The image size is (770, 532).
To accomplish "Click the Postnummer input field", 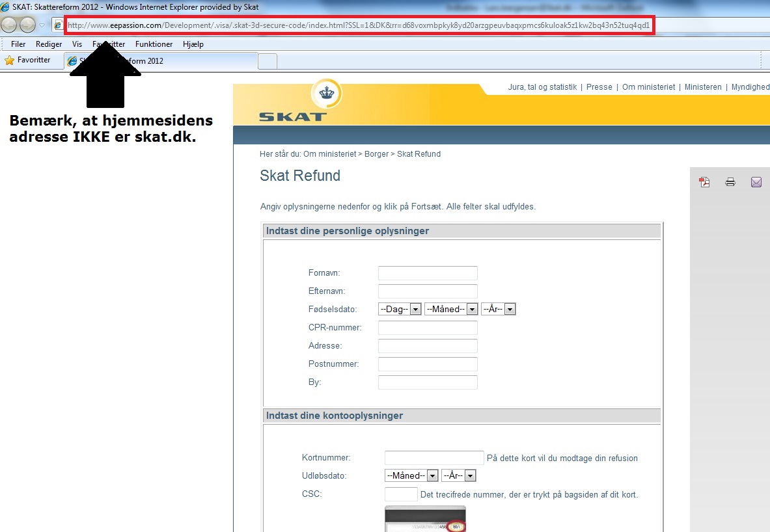I will click(428, 364).
